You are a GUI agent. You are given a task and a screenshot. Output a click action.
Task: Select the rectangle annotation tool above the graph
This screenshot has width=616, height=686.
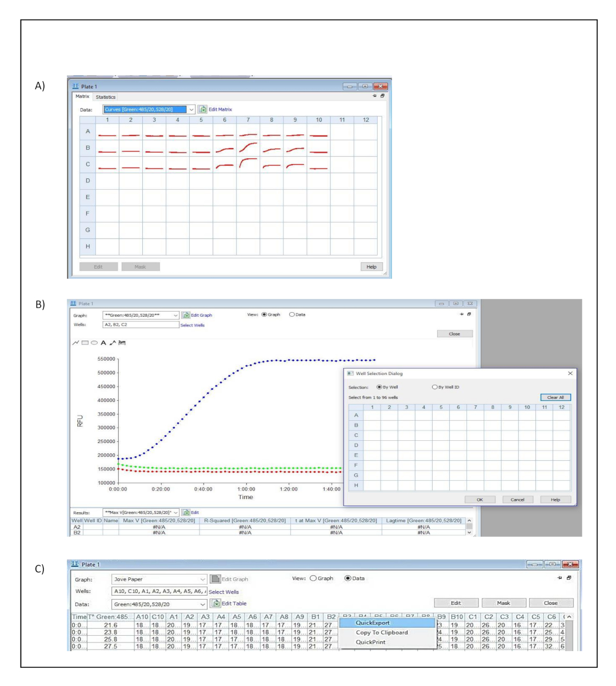click(85, 343)
